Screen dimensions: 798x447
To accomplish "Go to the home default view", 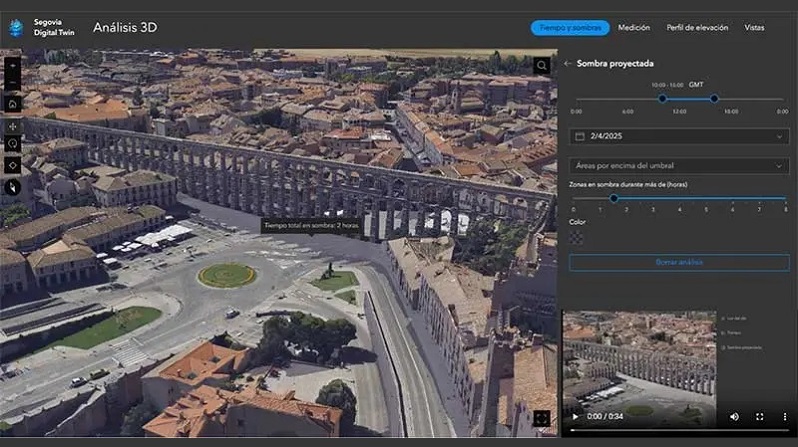I will (x=13, y=104).
